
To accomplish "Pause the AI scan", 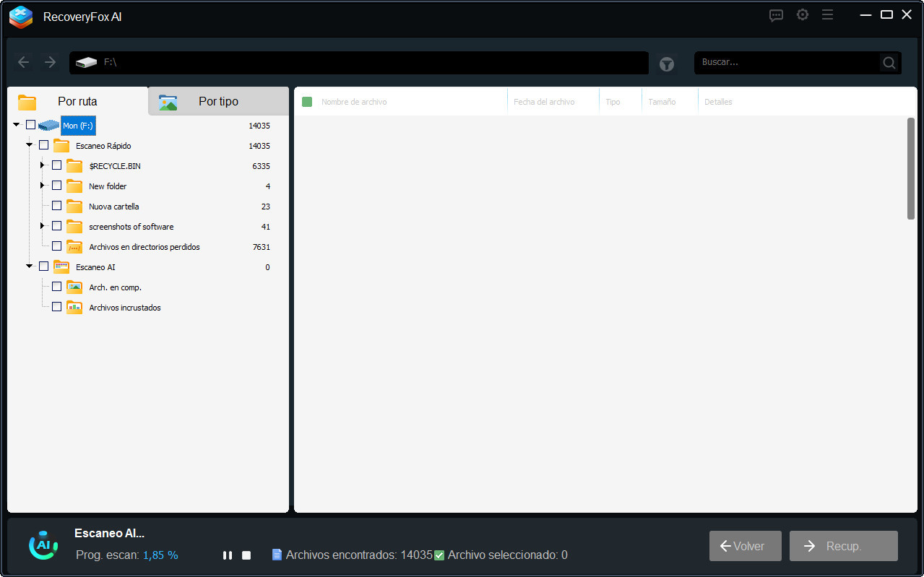I will tap(228, 555).
